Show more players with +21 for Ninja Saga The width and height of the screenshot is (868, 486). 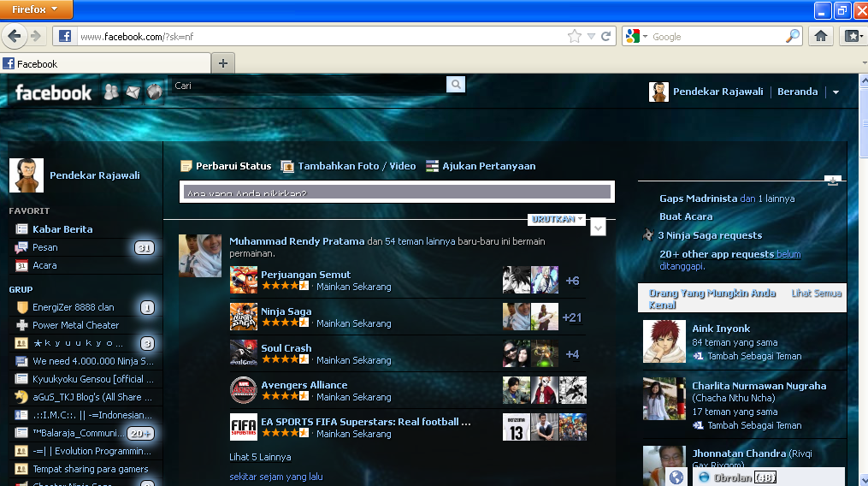(x=572, y=317)
